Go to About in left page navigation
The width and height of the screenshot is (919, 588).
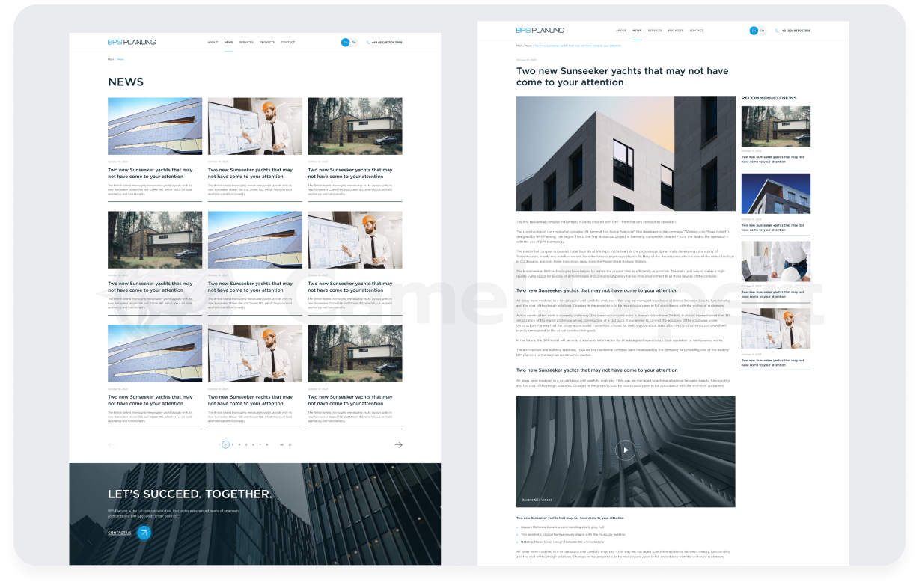point(213,43)
